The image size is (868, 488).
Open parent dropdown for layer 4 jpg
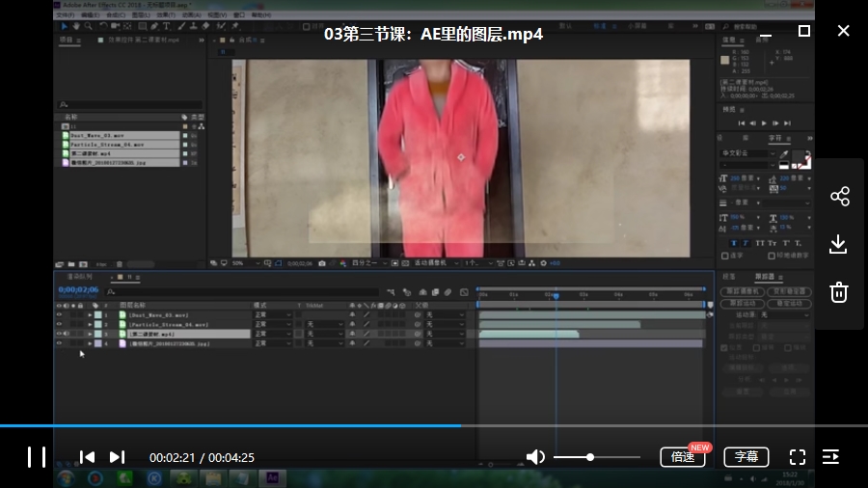click(x=445, y=343)
